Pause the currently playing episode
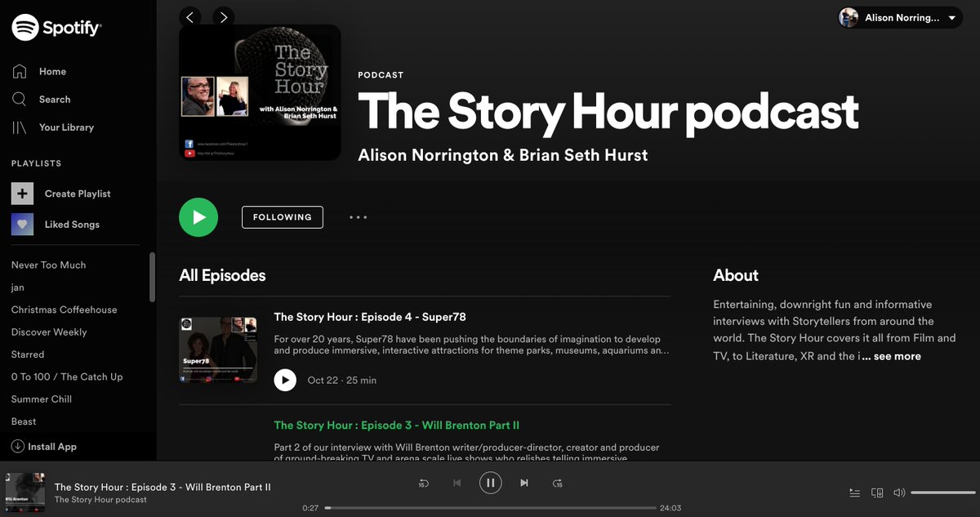Image resolution: width=980 pixels, height=517 pixels. [490, 483]
